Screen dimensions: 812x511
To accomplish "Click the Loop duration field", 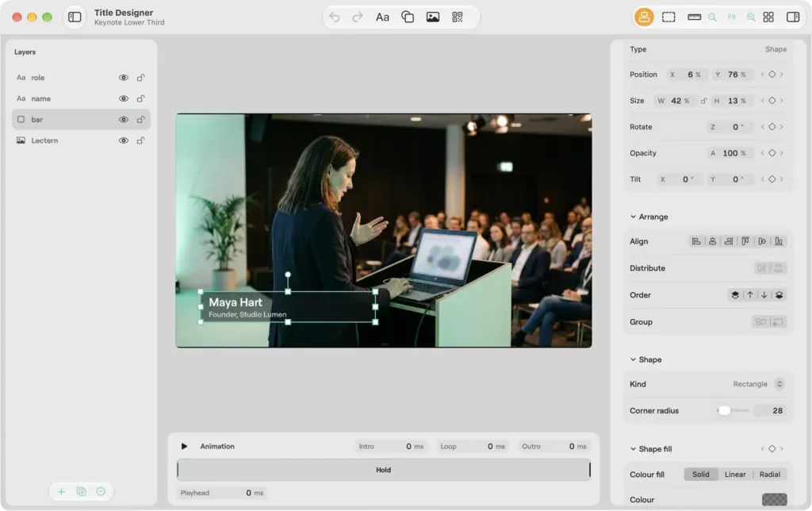I will coord(473,446).
